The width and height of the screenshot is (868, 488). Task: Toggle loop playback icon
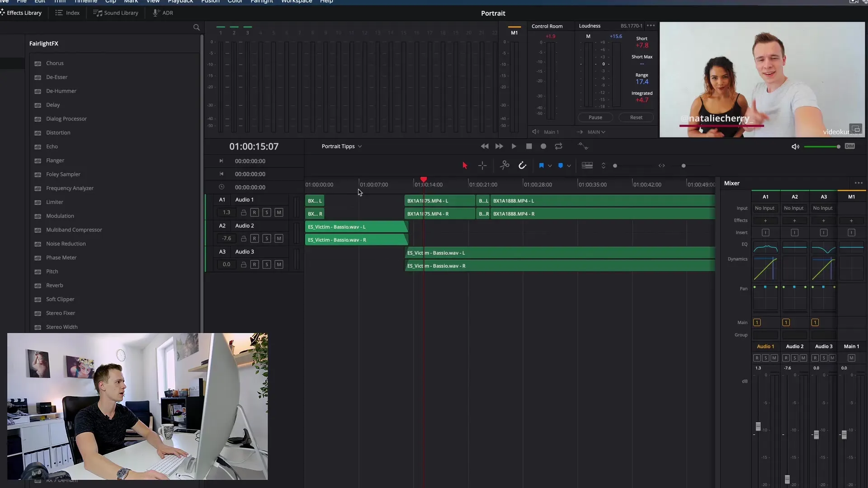click(559, 146)
